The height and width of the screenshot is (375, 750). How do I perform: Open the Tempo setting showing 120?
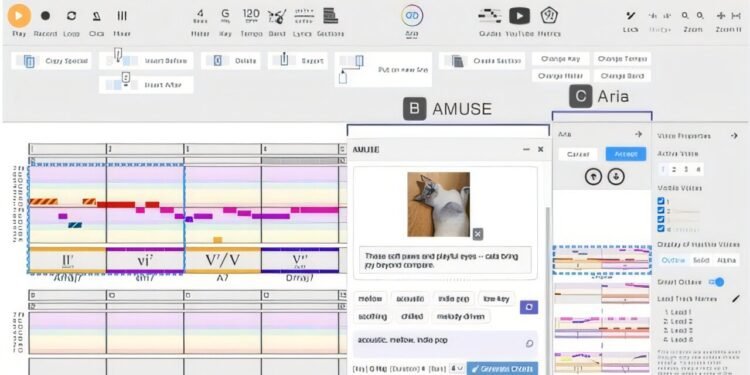pyautogui.click(x=251, y=16)
